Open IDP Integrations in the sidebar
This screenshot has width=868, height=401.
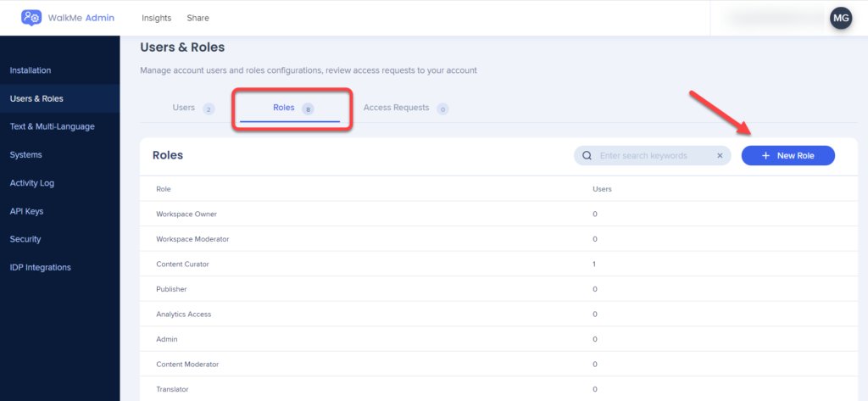(x=60, y=267)
